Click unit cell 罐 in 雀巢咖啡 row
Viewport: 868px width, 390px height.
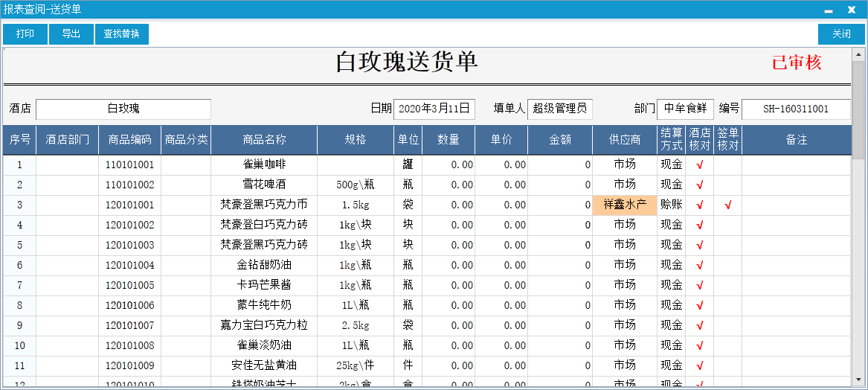408,165
